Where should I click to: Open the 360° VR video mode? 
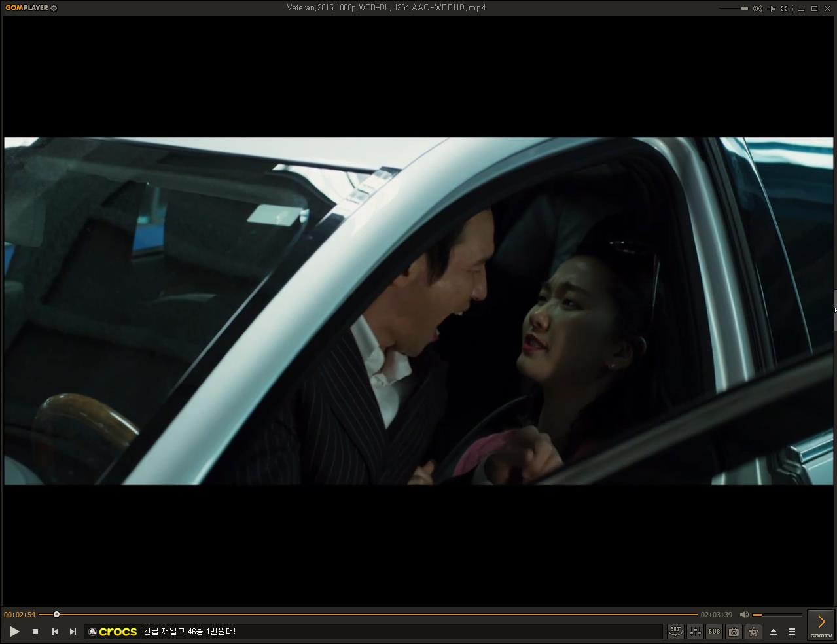point(675,632)
